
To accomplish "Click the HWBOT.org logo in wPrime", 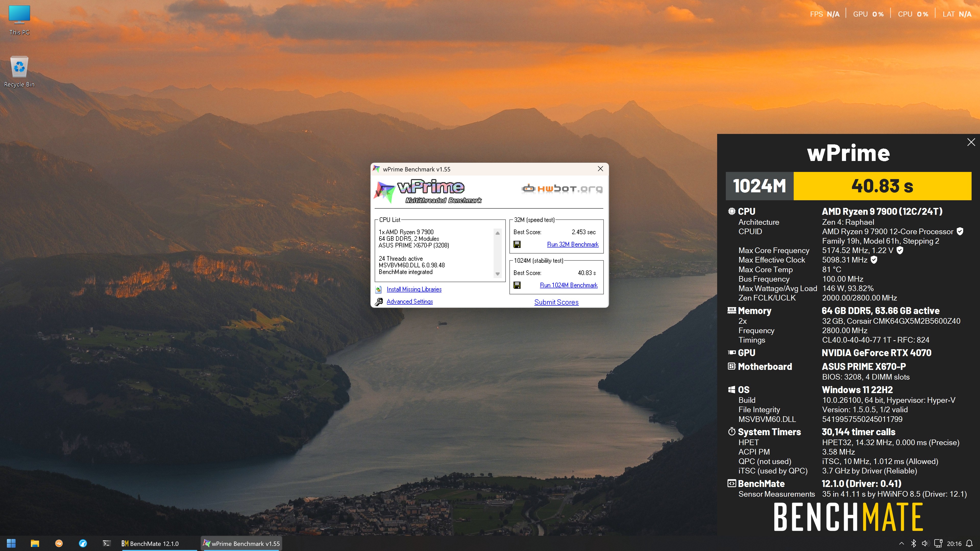I will (x=562, y=189).
